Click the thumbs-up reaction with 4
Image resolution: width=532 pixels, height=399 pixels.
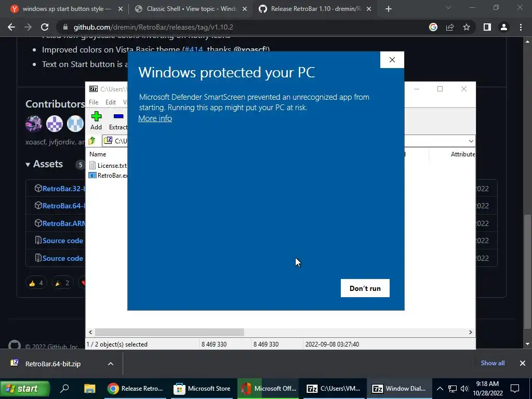click(x=36, y=283)
